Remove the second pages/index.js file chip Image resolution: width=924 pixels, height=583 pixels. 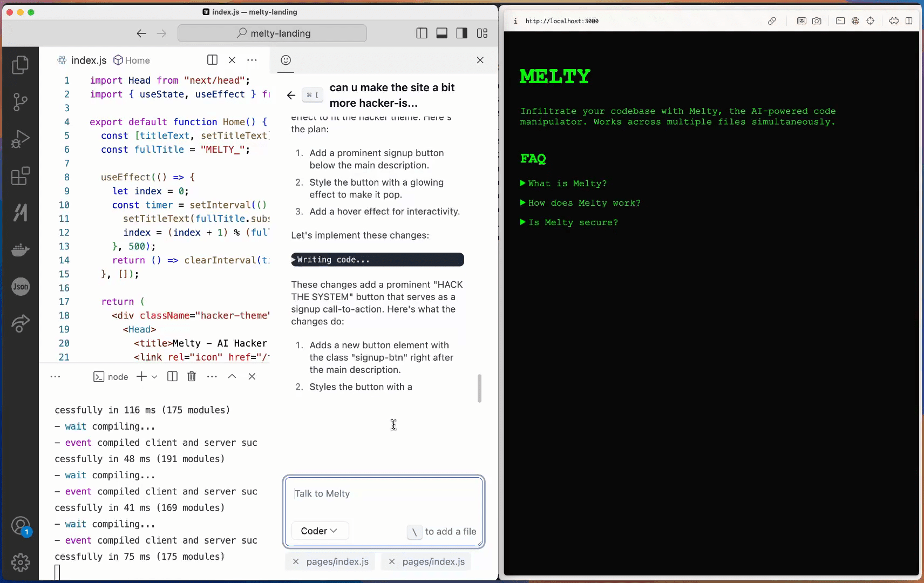[x=392, y=562]
